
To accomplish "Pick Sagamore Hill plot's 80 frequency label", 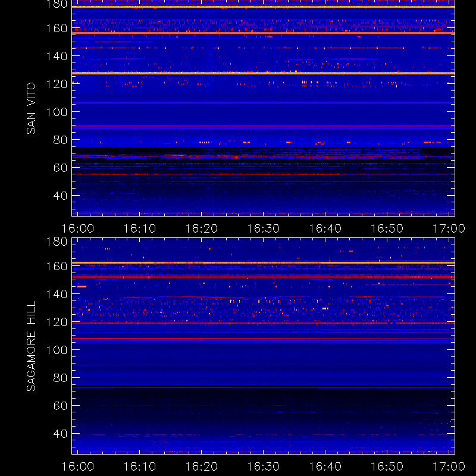I will point(60,378).
